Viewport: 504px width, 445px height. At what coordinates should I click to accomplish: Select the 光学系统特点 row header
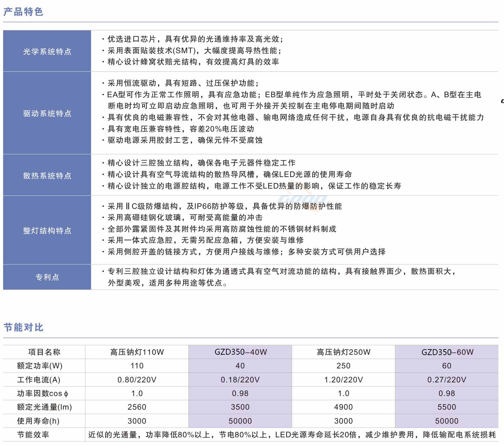tap(47, 51)
